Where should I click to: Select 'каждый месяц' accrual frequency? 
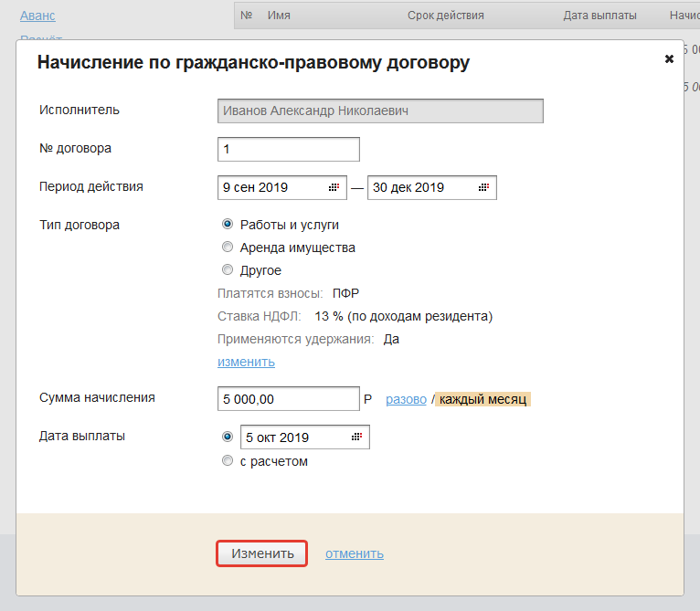coord(483,399)
